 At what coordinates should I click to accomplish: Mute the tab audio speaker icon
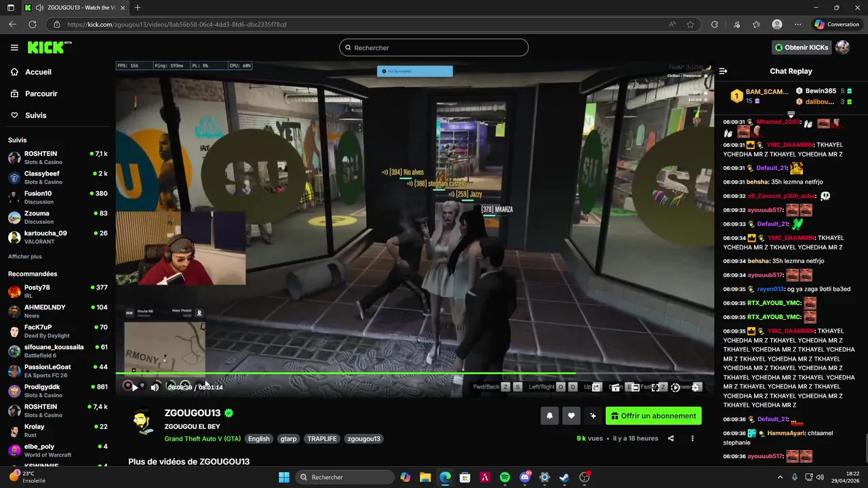(x=40, y=7)
